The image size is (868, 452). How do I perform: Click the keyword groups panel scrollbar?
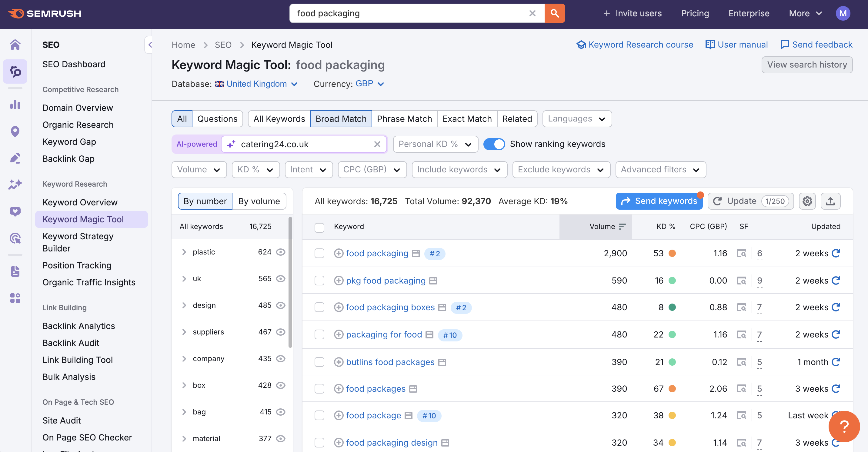(290, 282)
